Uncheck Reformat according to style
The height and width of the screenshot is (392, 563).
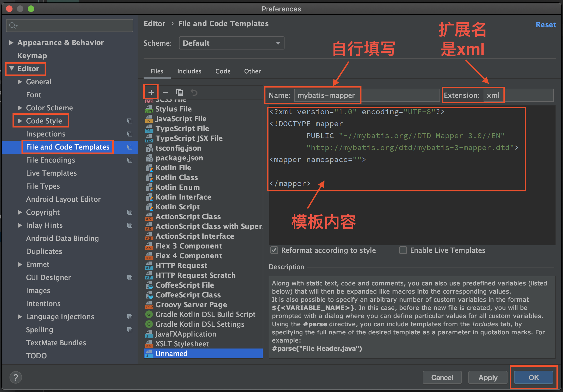coord(274,250)
